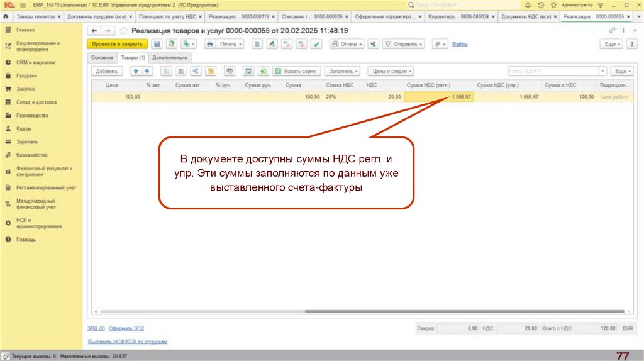This screenshot has width=644, height=361.
Task: Click the notifications bell icon
Action: click(x=527, y=4)
